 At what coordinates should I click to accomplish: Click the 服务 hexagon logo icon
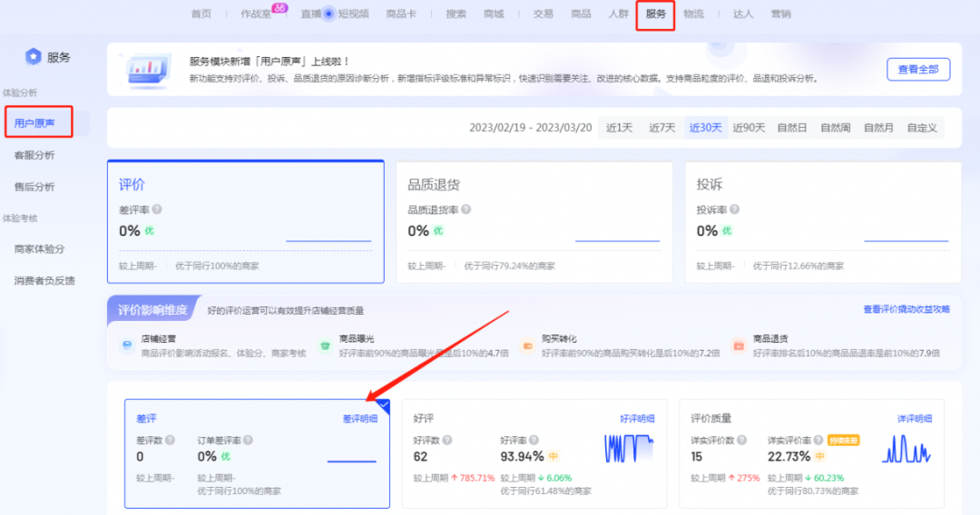34,57
